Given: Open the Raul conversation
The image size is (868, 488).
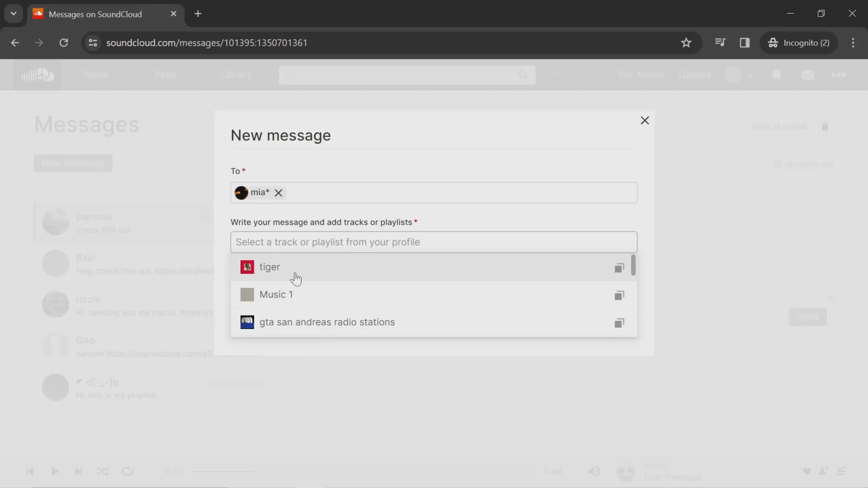Looking at the screenshot, I should tap(124, 264).
